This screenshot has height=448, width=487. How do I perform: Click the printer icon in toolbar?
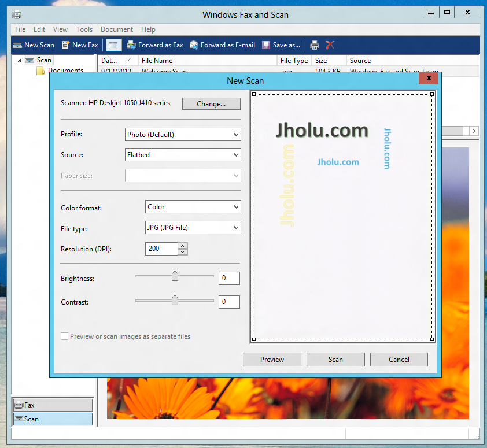pyautogui.click(x=315, y=45)
